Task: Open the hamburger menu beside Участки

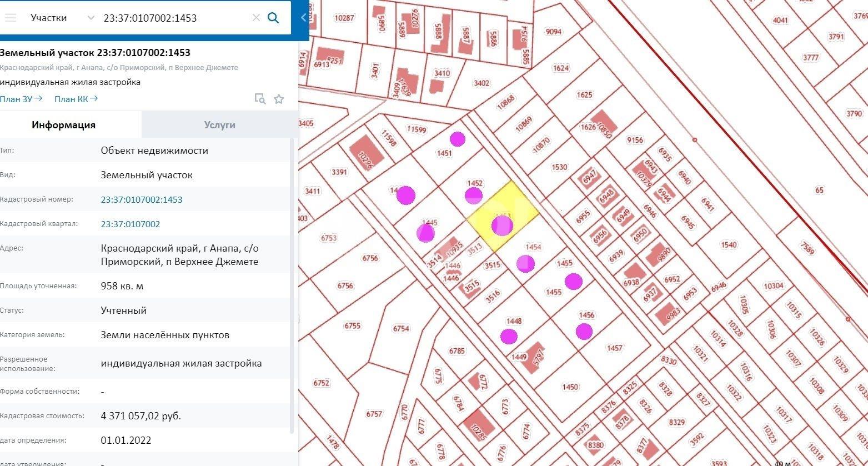Action: click(10, 18)
